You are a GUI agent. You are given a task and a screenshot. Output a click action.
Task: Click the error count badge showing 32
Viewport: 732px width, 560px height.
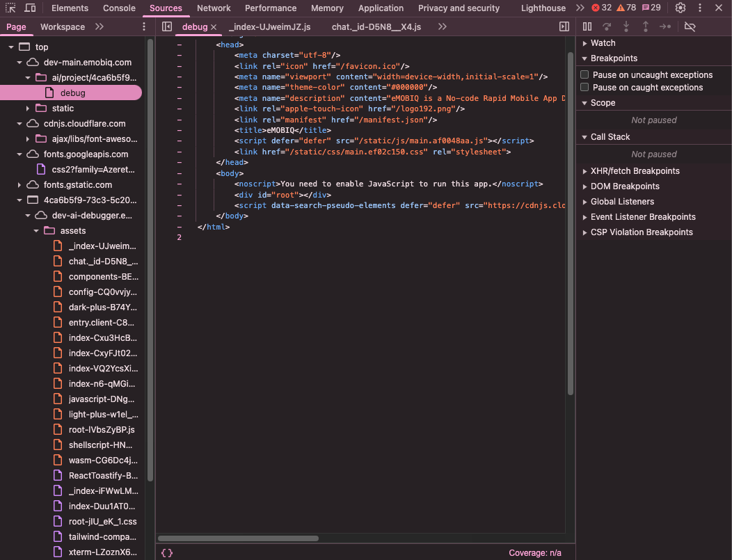coord(601,8)
